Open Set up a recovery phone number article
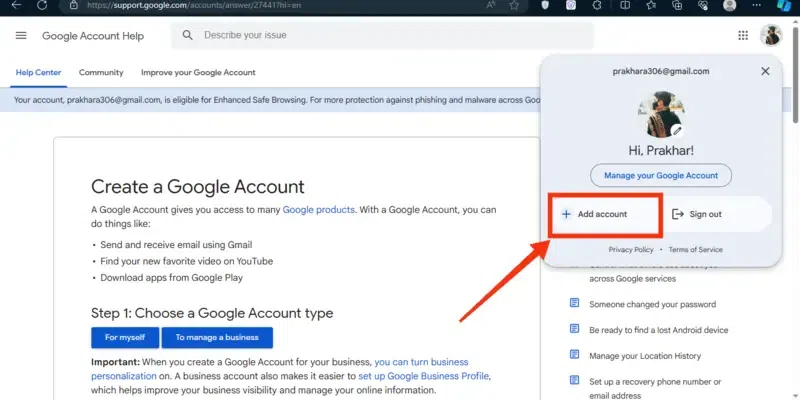Viewport: 800px width, 400px height. point(655,388)
